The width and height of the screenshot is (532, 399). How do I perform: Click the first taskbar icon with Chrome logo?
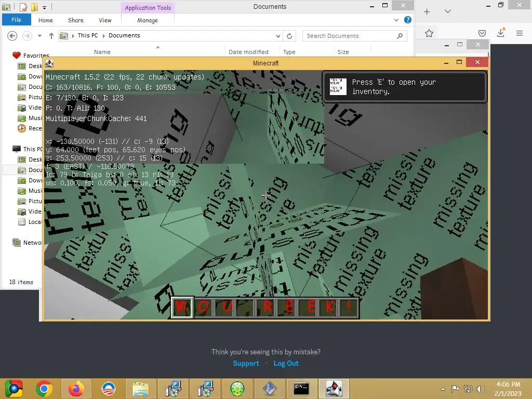pyautogui.click(x=14, y=389)
